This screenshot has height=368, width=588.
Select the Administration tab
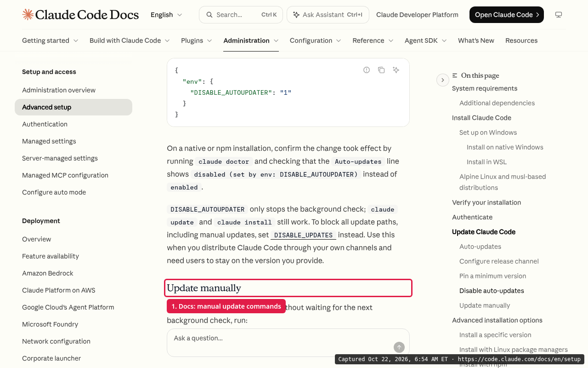click(x=251, y=40)
